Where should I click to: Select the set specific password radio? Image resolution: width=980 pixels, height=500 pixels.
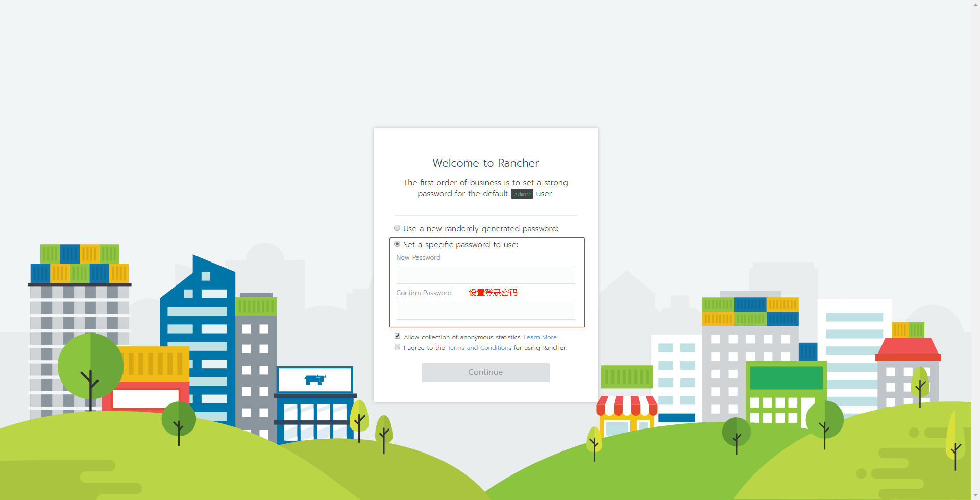397,244
